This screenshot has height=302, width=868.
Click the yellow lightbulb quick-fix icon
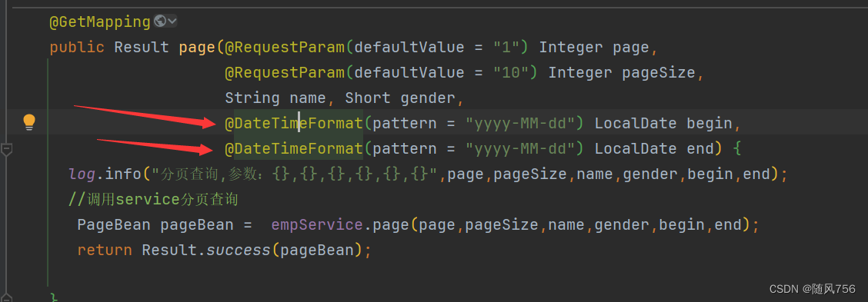coord(28,122)
